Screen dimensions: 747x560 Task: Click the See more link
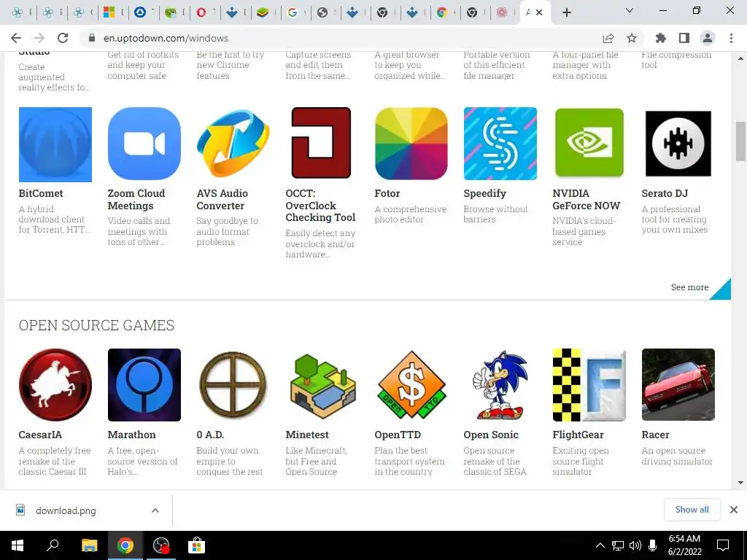(689, 287)
